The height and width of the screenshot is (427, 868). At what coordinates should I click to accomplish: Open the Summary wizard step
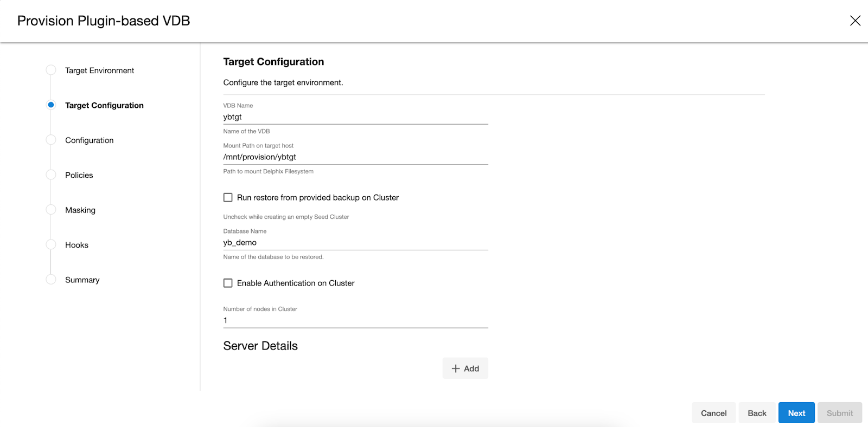coord(82,280)
